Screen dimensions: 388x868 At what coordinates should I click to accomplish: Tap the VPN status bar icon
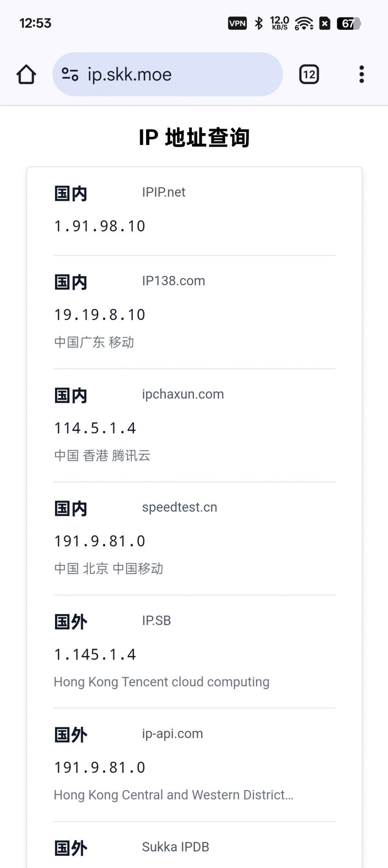237,23
